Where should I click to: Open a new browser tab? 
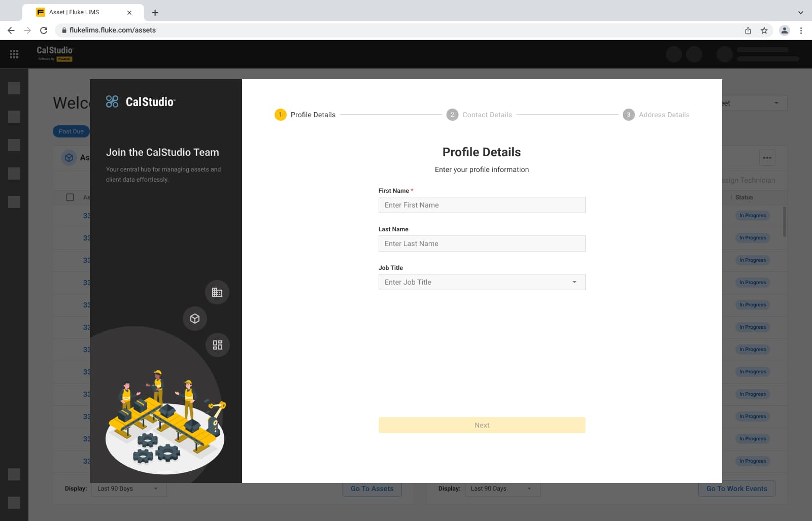pyautogui.click(x=155, y=12)
